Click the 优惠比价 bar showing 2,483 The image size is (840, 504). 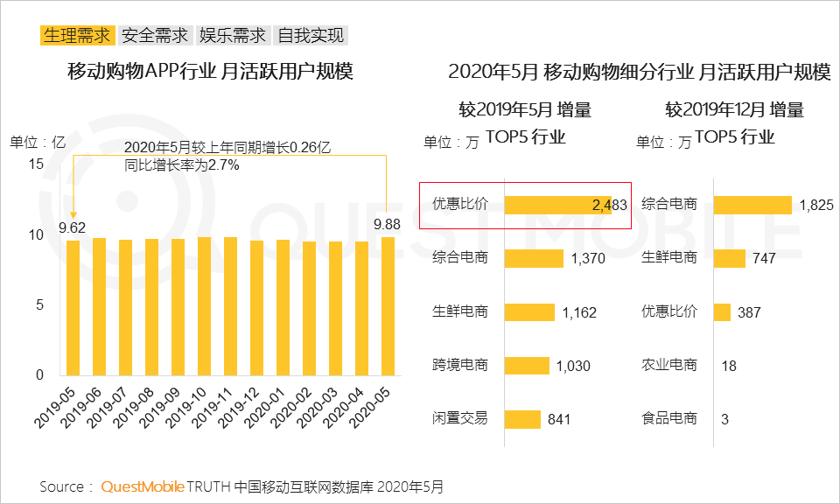558,205
